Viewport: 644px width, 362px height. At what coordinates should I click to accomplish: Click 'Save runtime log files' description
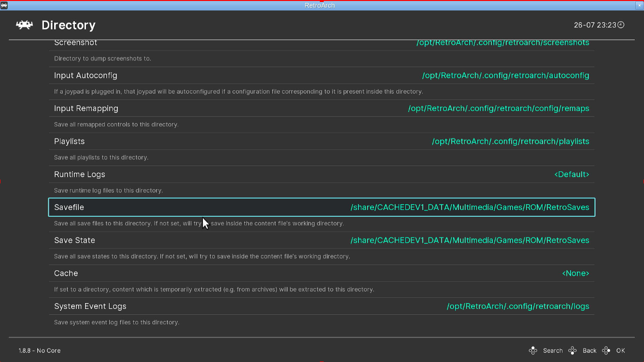pyautogui.click(x=108, y=190)
